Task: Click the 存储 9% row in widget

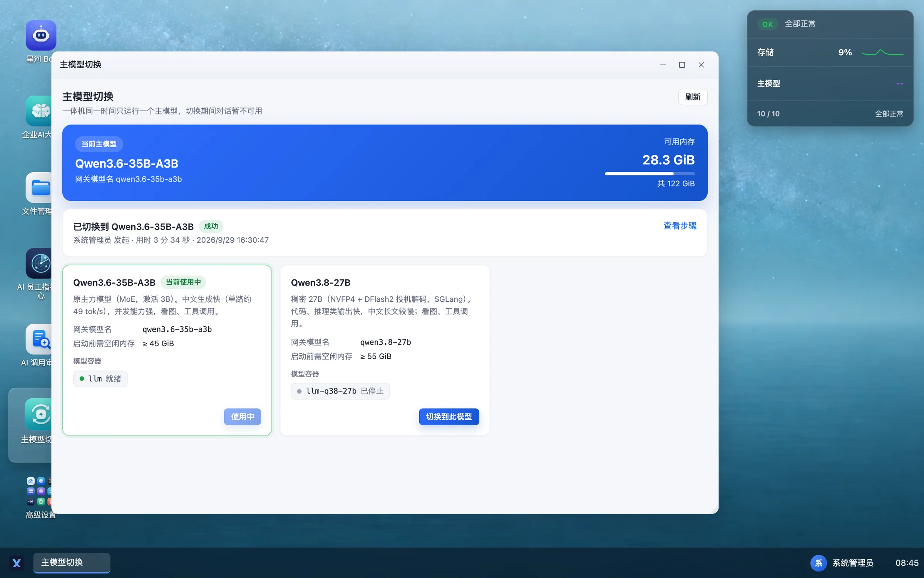Action: (830, 52)
